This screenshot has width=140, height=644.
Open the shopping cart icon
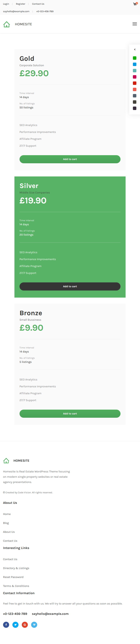pyautogui.click(x=135, y=4)
